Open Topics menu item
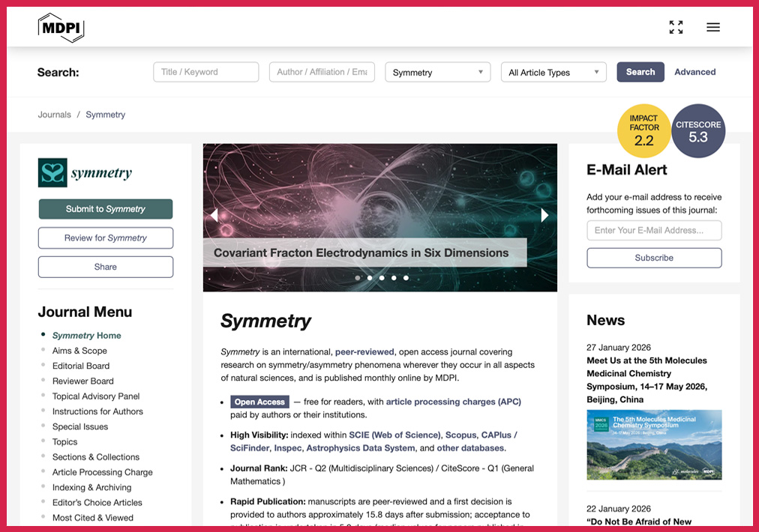 point(64,442)
